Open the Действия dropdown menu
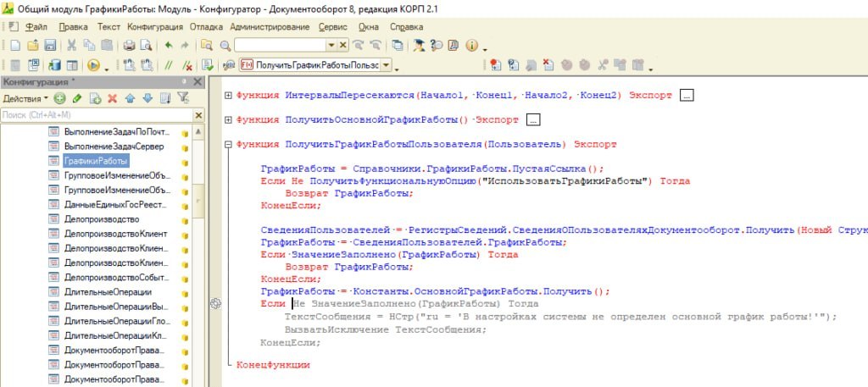The height and width of the screenshot is (387, 868). [x=25, y=98]
